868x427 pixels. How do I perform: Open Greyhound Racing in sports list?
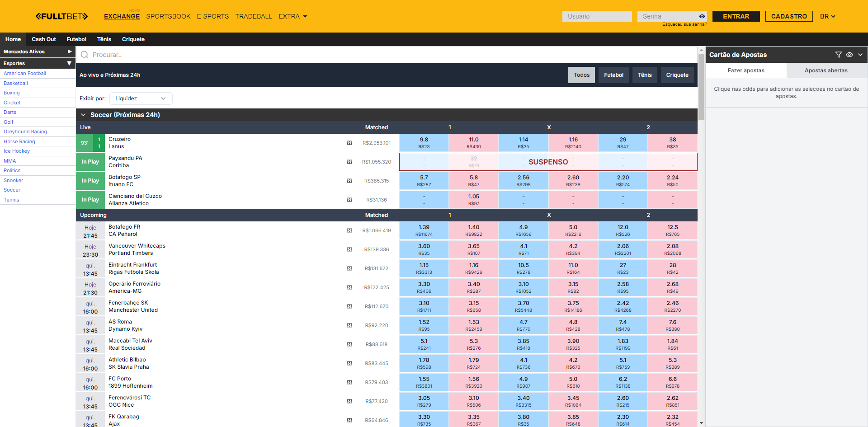[25, 131]
